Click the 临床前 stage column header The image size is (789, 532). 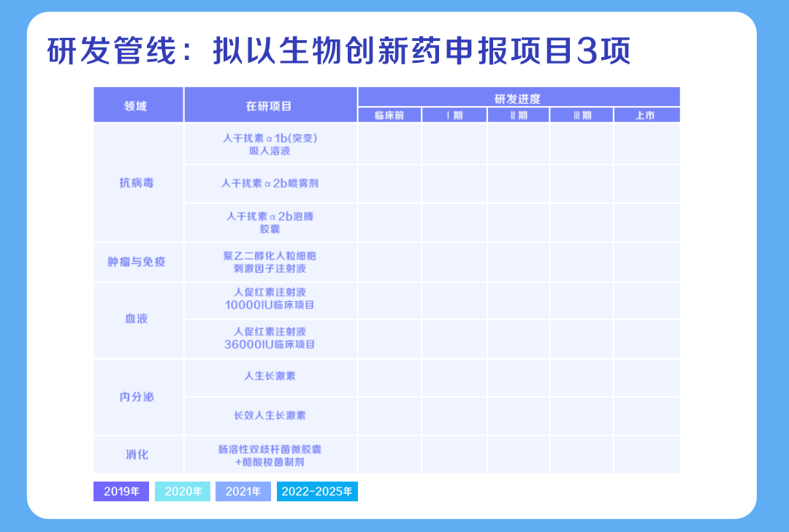(389, 115)
